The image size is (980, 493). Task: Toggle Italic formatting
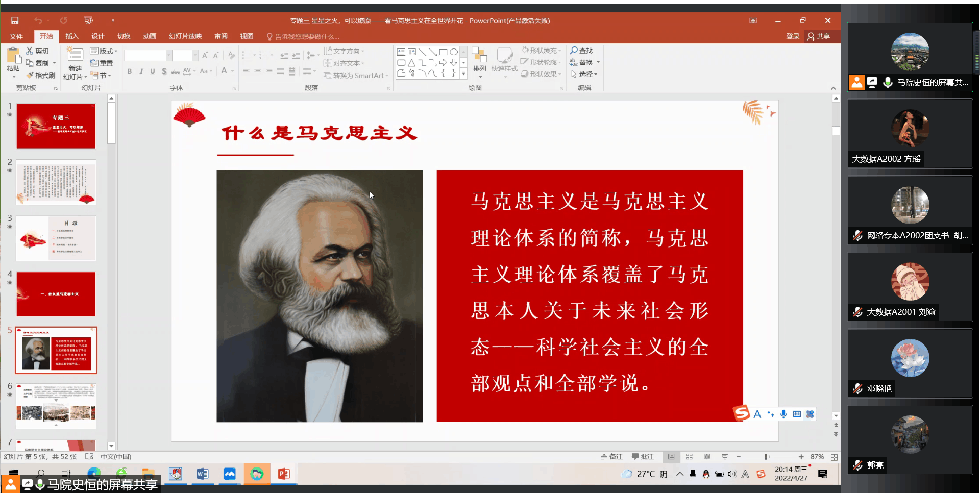point(141,71)
